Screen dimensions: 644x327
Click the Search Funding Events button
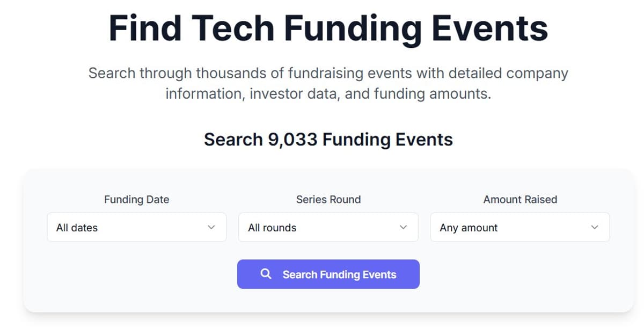coord(328,274)
